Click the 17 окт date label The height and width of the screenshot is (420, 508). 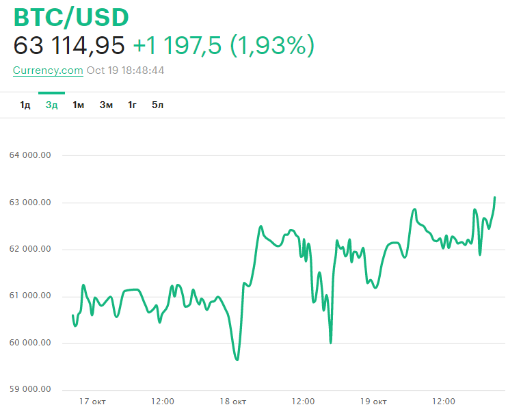click(92, 402)
